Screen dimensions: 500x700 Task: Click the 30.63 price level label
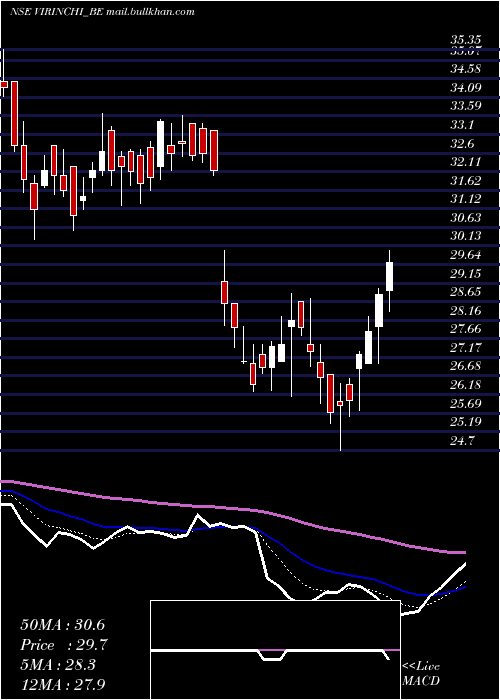tap(466, 217)
